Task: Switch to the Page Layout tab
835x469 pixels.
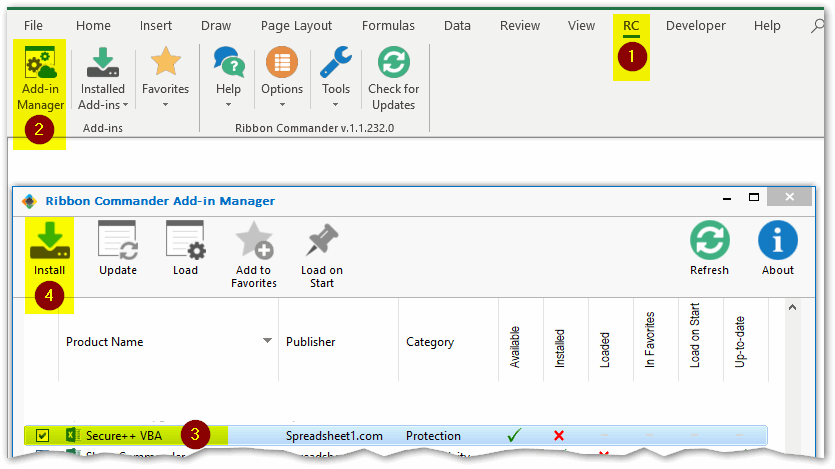Action: click(296, 26)
